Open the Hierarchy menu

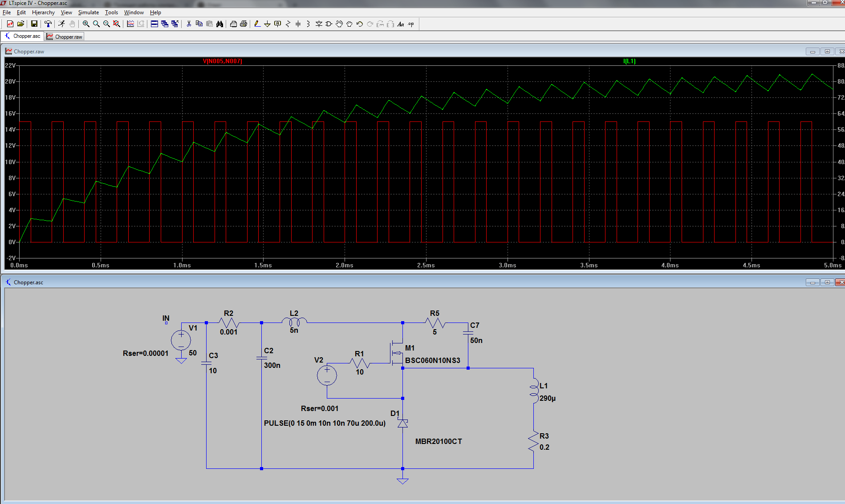(43, 12)
